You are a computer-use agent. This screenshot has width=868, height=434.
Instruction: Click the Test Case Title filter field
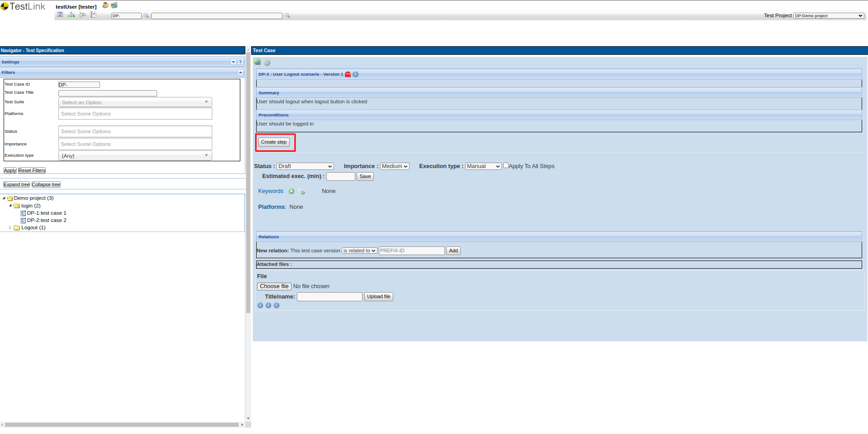108,93
